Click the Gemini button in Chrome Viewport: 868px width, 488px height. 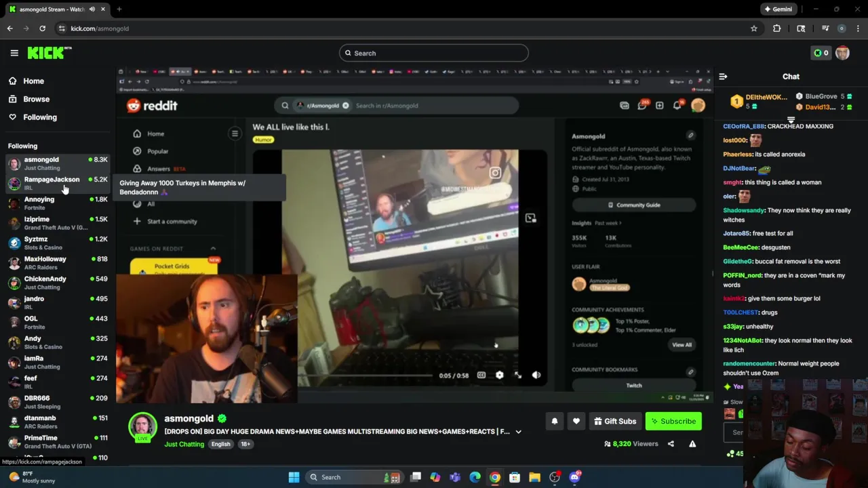778,9
